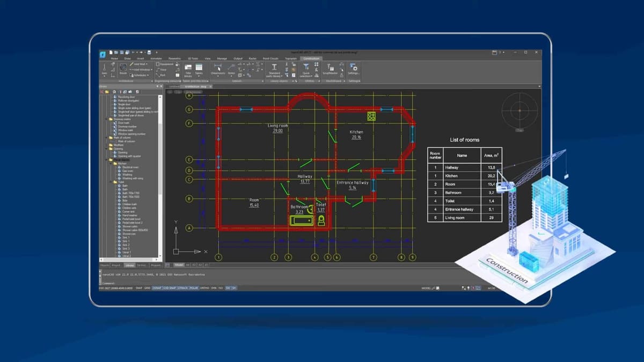Select Washing with wing in the library tree
The width and height of the screenshot is (644, 362).
[129, 177]
